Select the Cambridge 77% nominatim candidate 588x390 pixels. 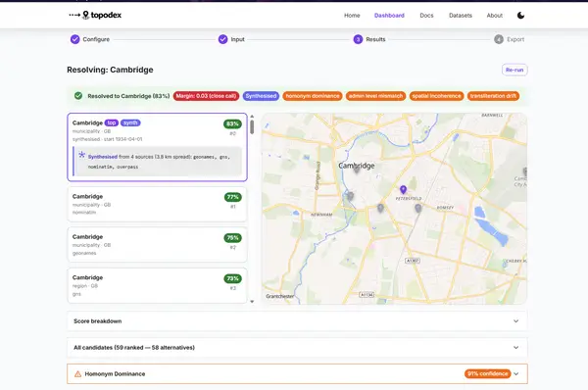[x=157, y=204]
